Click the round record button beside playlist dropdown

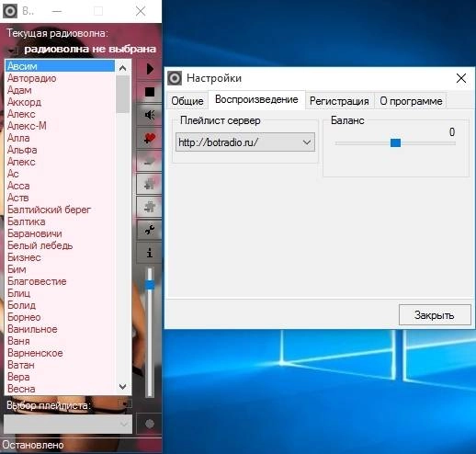point(150,424)
